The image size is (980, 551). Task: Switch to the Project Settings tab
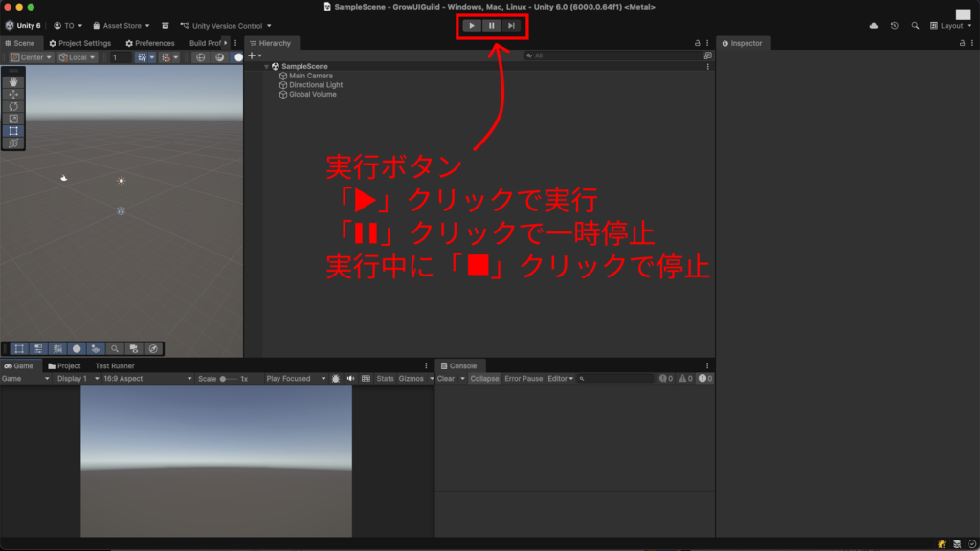[79, 43]
